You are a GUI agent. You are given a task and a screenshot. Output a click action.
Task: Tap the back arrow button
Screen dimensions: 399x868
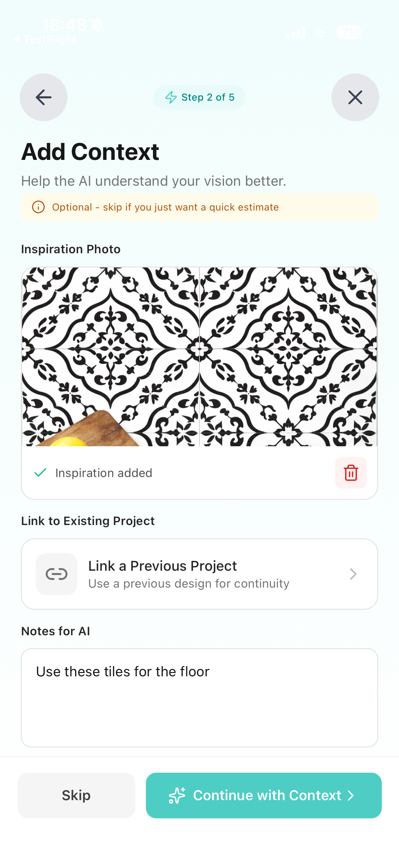tap(43, 97)
